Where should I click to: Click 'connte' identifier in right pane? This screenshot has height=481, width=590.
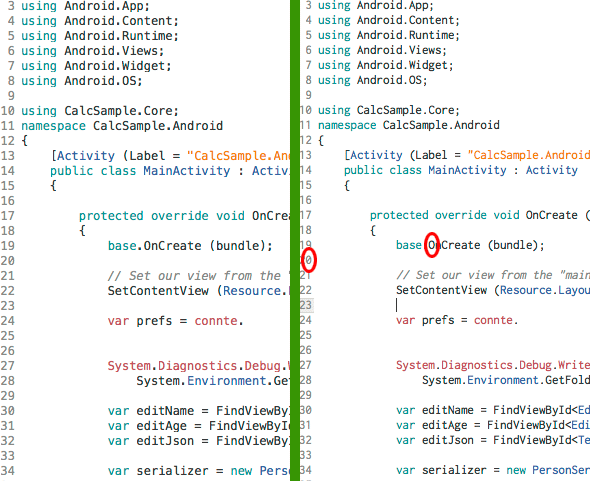[x=493, y=320]
